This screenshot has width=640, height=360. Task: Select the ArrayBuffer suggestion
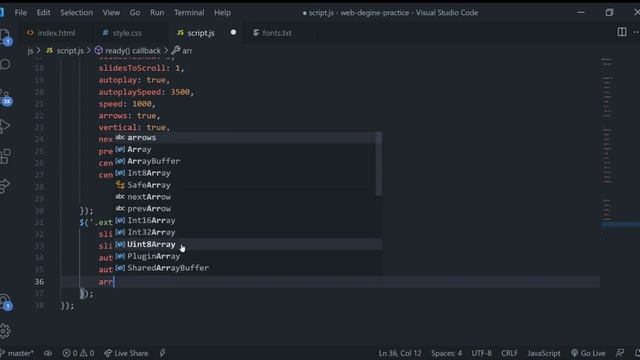(248, 161)
